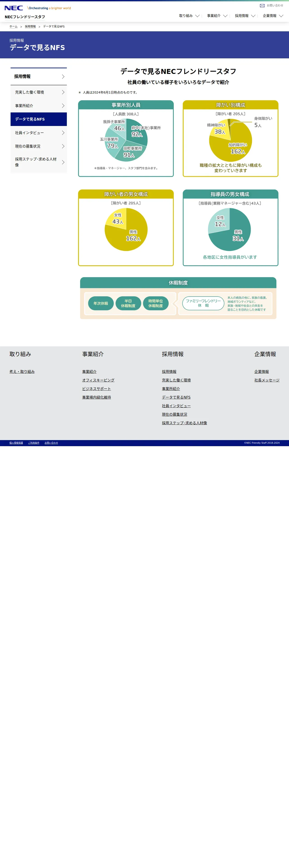Open ご利用条件 link in bottom bar
289x868 pixels.
coord(34,443)
